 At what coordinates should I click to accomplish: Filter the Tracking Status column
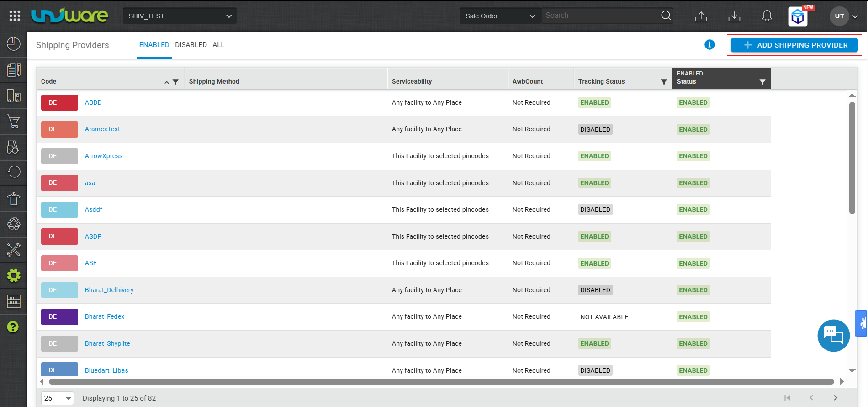[664, 82]
